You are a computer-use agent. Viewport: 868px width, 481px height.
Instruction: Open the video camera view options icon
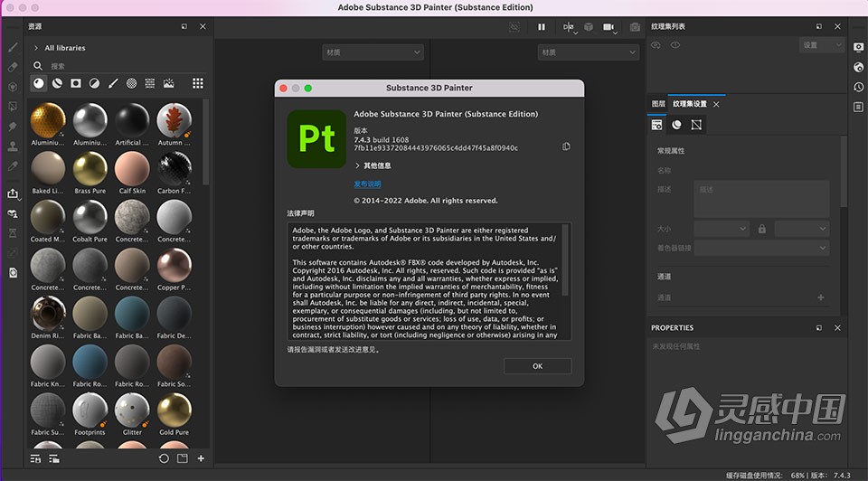pos(609,27)
